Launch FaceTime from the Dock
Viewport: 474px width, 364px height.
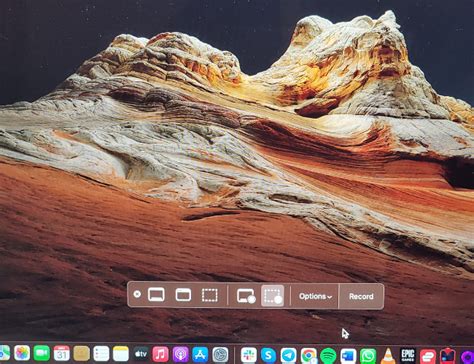42,353
